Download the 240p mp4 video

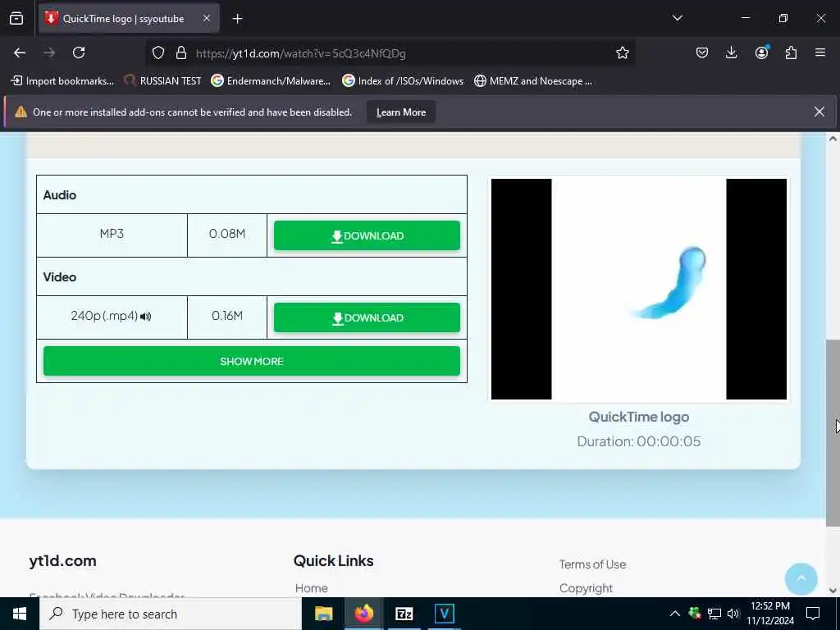(x=367, y=317)
